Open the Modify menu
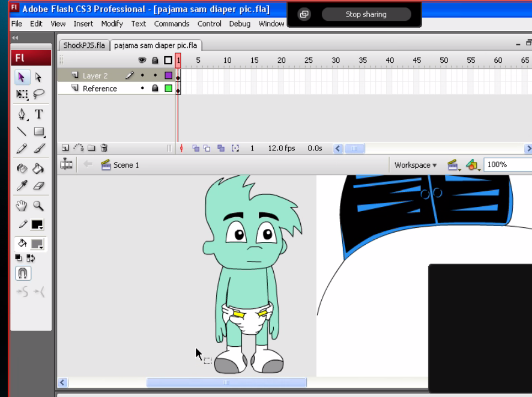532x397 pixels. click(x=112, y=24)
